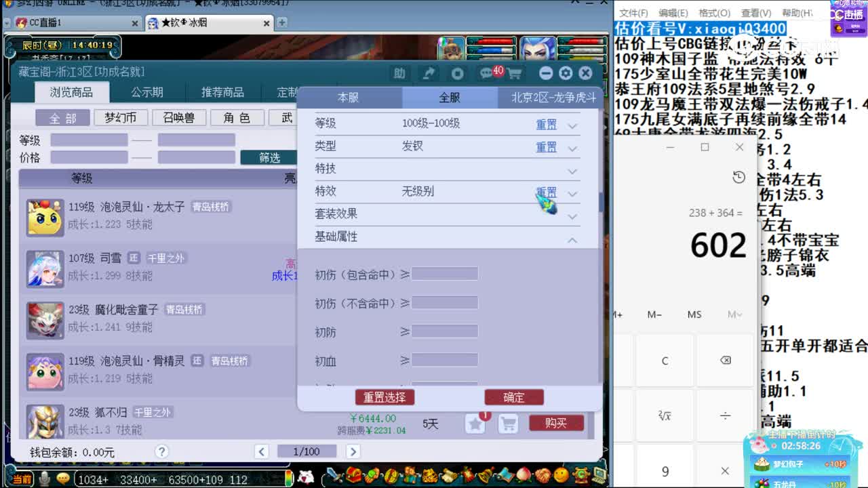This screenshot has height=488, width=868.
Task: Switch to the CC直播1 window tab
Action: coord(76,23)
